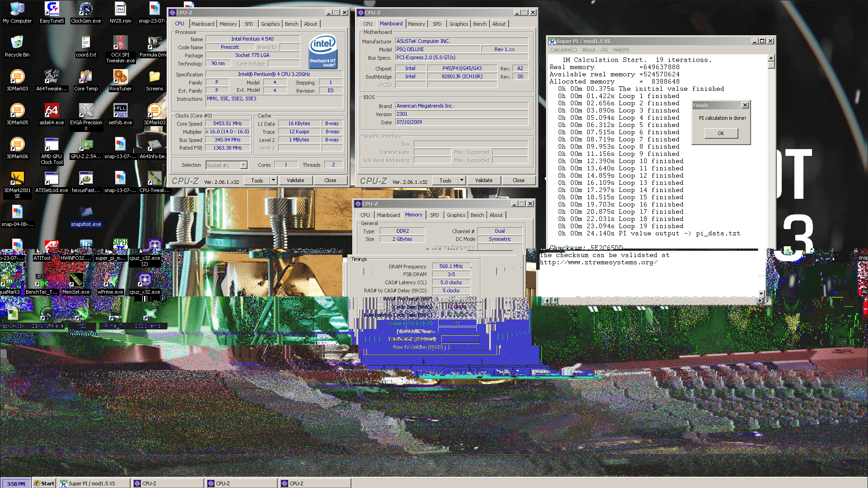Launch EasyTune5 desktop shortcut
The height and width of the screenshot is (488, 868).
pos(52,13)
